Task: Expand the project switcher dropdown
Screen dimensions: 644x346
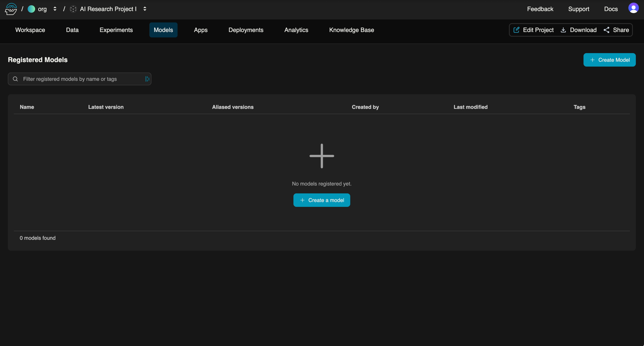Action: (145, 9)
